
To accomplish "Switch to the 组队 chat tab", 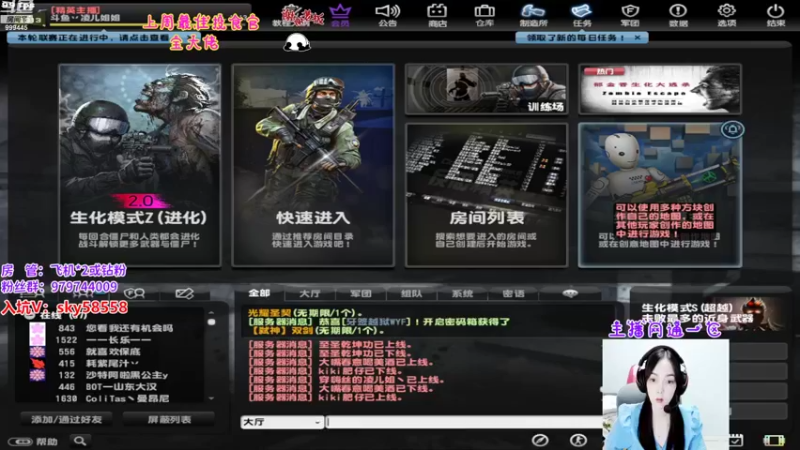I will point(412,293).
